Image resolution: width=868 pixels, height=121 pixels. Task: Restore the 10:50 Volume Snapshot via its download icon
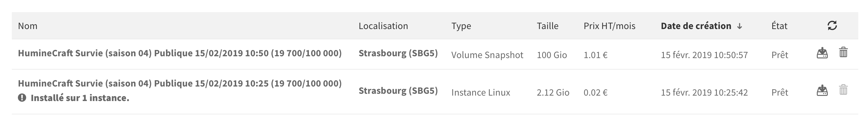(x=822, y=53)
